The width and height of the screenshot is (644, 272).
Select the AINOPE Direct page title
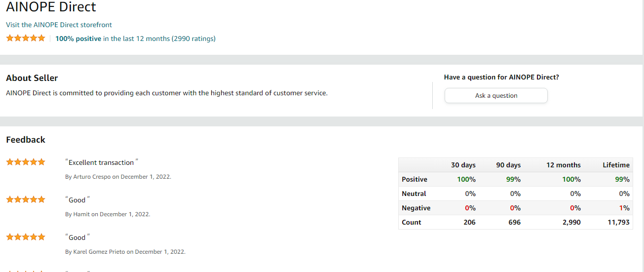[x=51, y=7]
